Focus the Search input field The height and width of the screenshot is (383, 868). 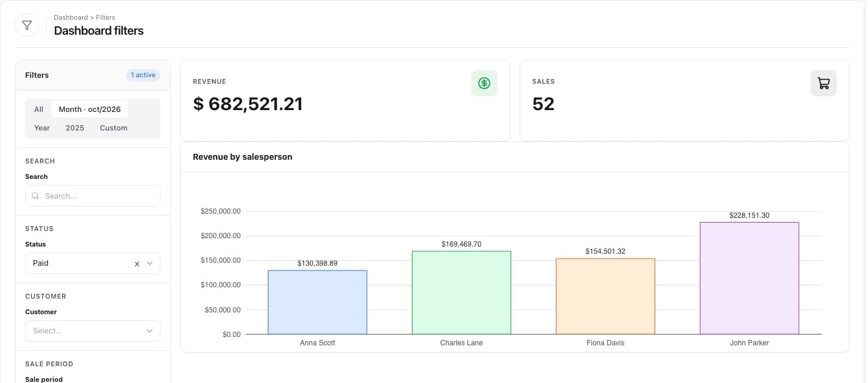(93, 196)
